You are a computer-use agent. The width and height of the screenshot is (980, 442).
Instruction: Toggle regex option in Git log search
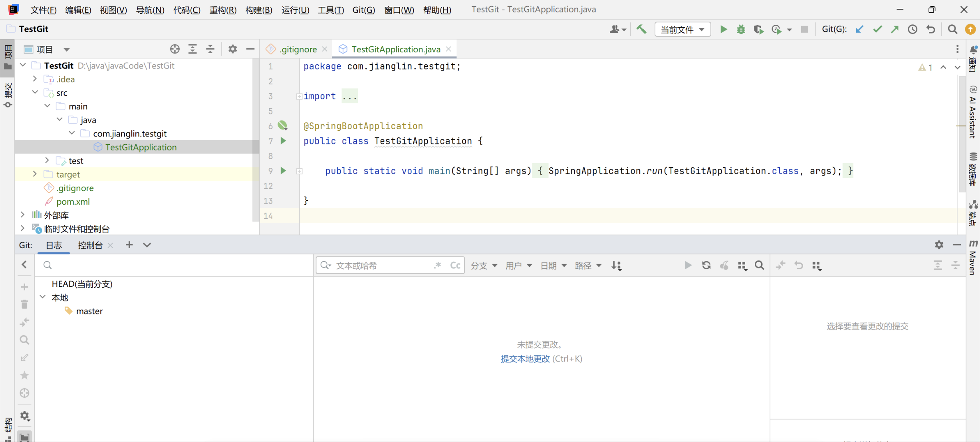(438, 265)
